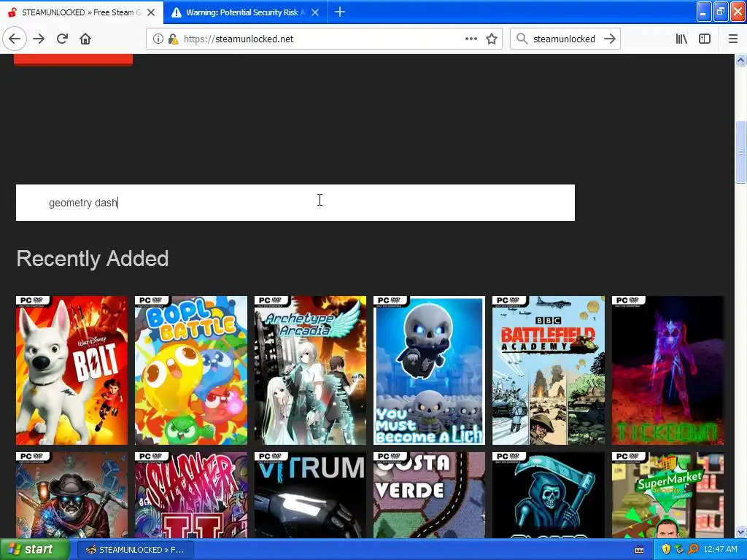Close the STEAMUNLOCKED tab
This screenshot has width=747, height=560.
coord(151,12)
